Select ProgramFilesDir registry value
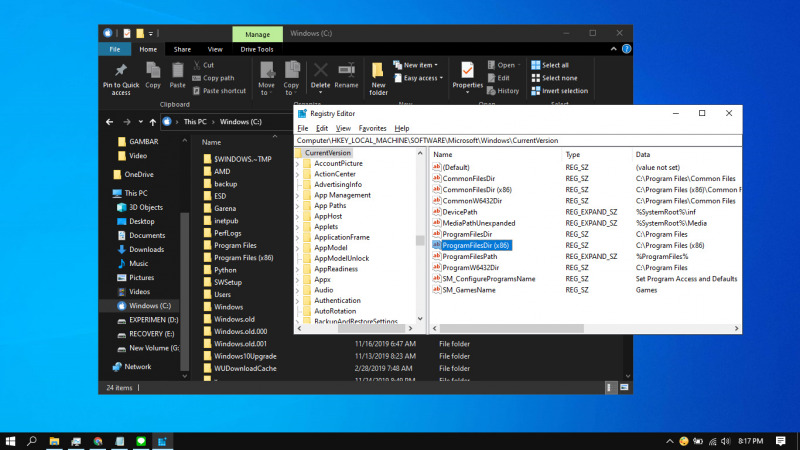800x450 pixels. click(467, 234)
